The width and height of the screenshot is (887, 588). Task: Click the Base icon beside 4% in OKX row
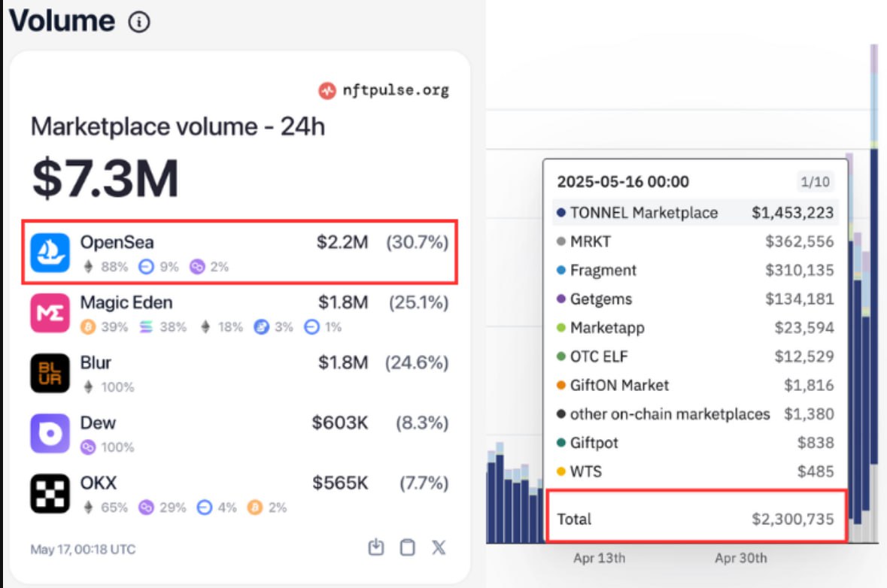(x=204, y=507)
